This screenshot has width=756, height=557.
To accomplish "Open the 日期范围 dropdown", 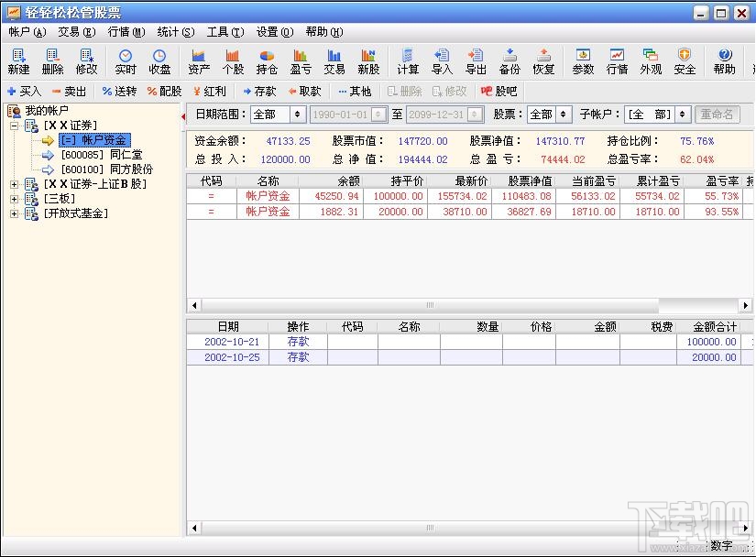I will (298, 115).
